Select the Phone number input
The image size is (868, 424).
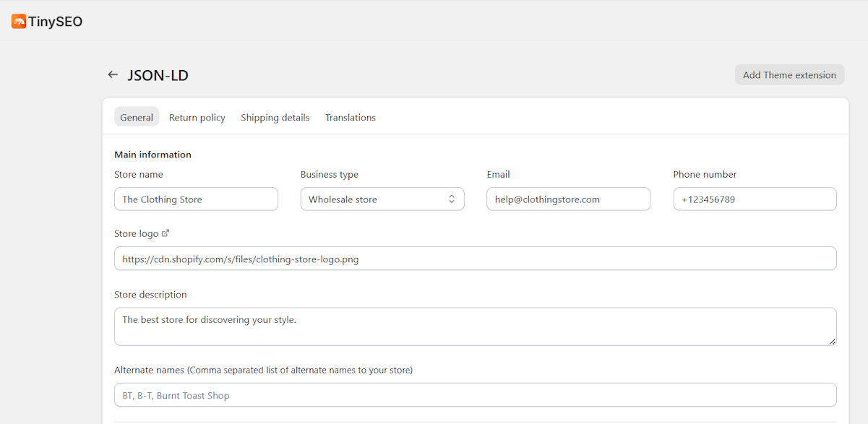point(755,199)
